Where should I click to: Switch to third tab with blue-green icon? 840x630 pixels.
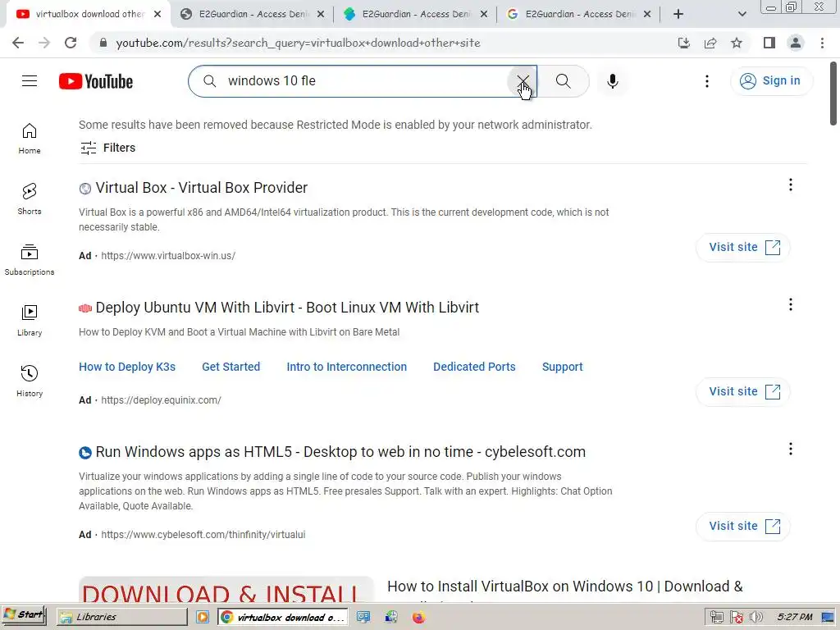click(x=416, y=15)
